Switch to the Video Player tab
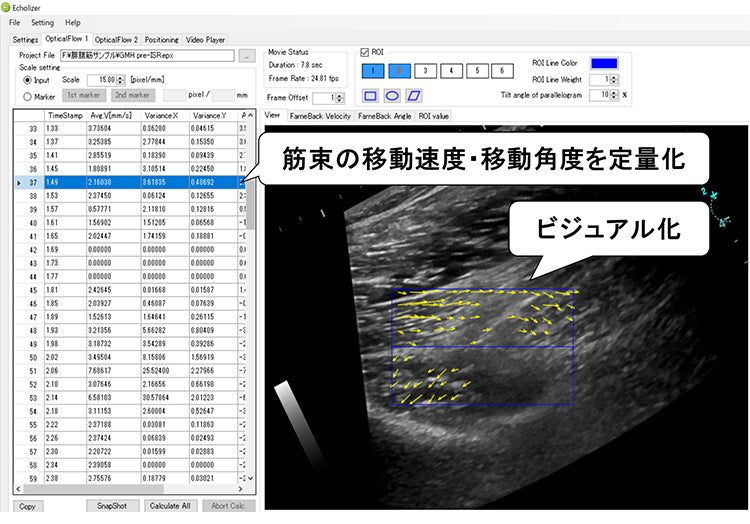 pyautogui.click(x=205, y=40)
